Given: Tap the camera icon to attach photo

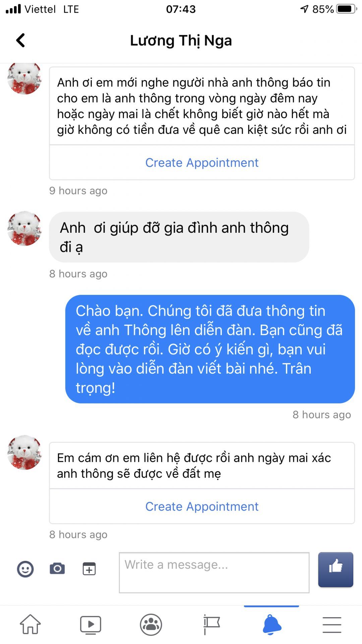Looking at the screenshot, I should click(57, 569).
